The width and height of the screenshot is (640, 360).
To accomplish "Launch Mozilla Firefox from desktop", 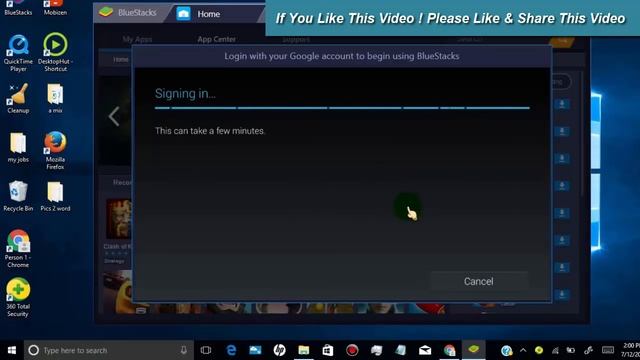I will [x=55, y=150].
